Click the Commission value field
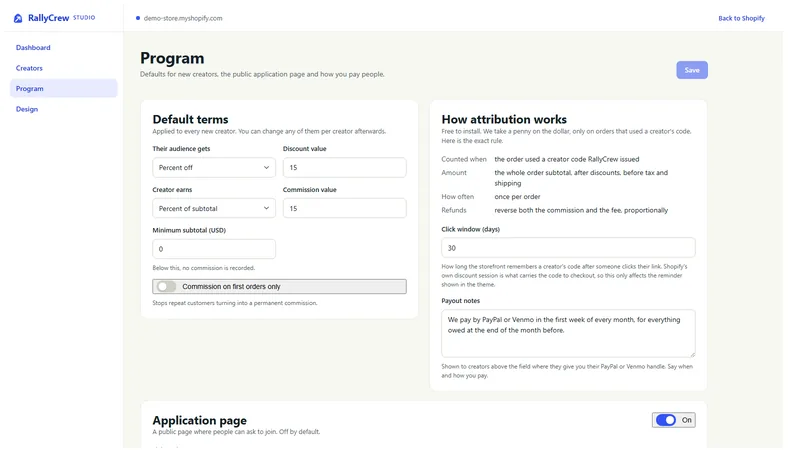The image size is (800, 450). pyautogui.click(x=344, y=208)
